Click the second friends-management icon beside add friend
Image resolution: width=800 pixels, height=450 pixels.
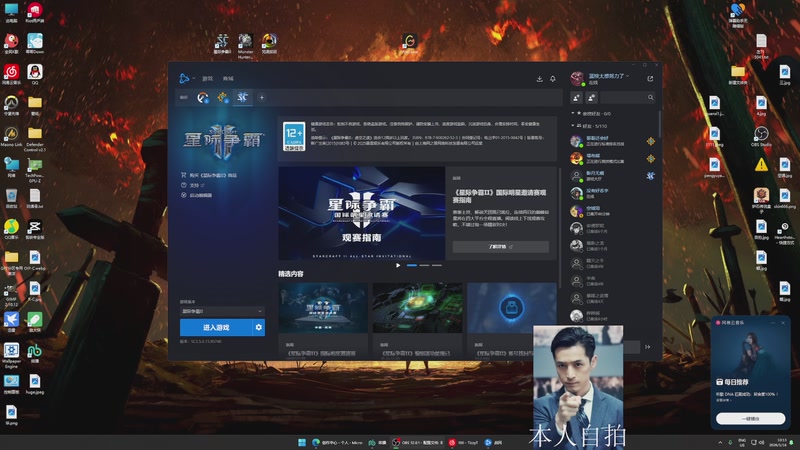pos(591,97)
